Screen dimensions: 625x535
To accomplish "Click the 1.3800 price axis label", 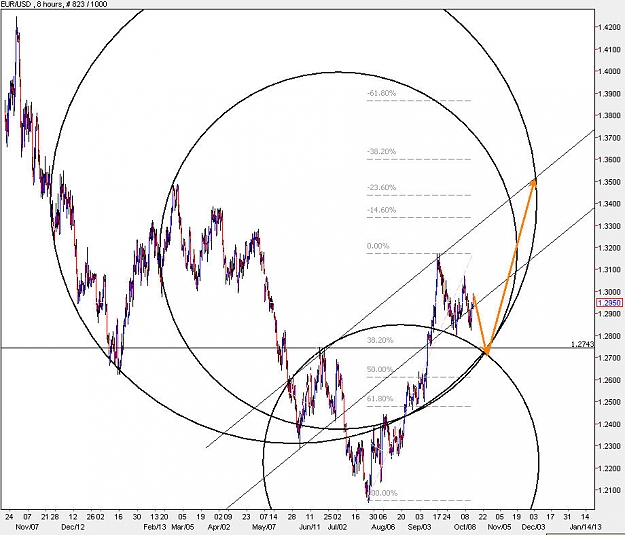I will (609, 116).
